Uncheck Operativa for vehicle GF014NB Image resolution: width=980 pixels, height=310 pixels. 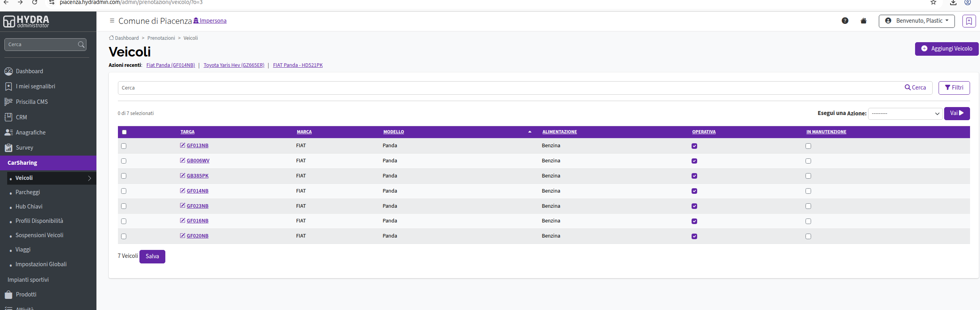point(694,191)
